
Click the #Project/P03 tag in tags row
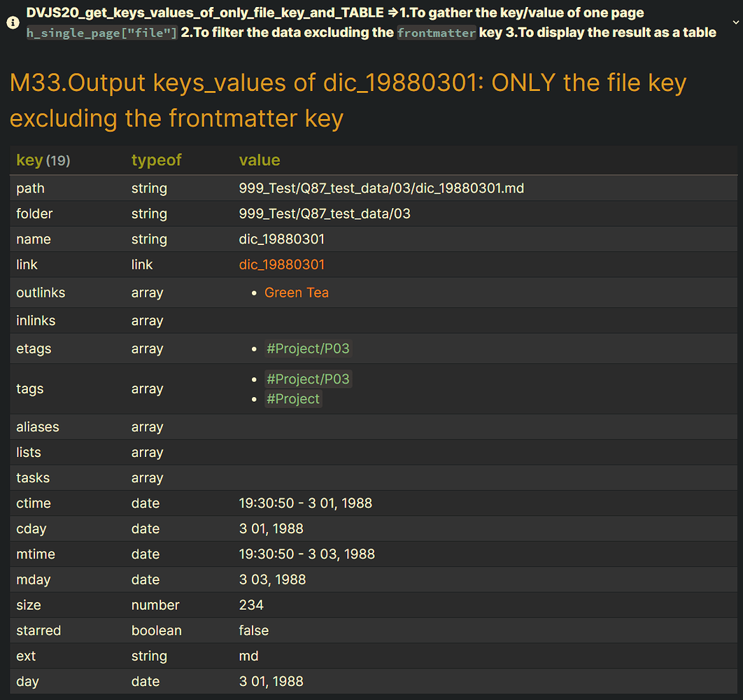pos(308,379)
